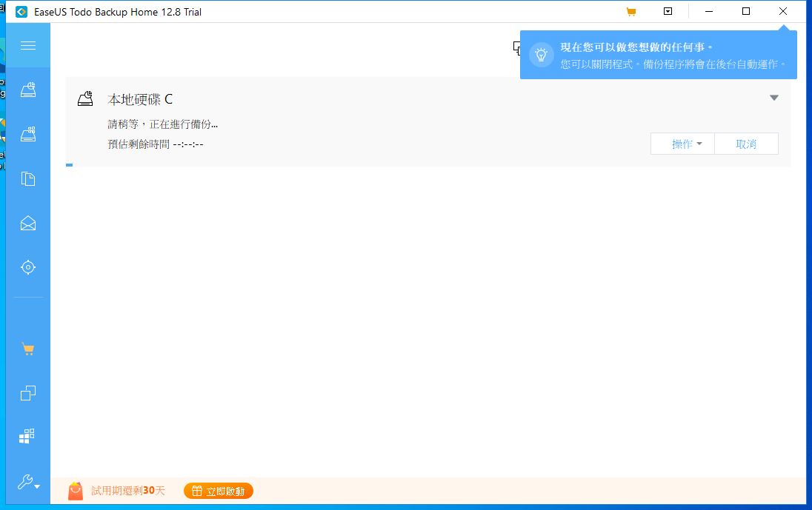812x510 pixels.
Task: Click the title bar shopping cart icon
Action: (630, 11)
